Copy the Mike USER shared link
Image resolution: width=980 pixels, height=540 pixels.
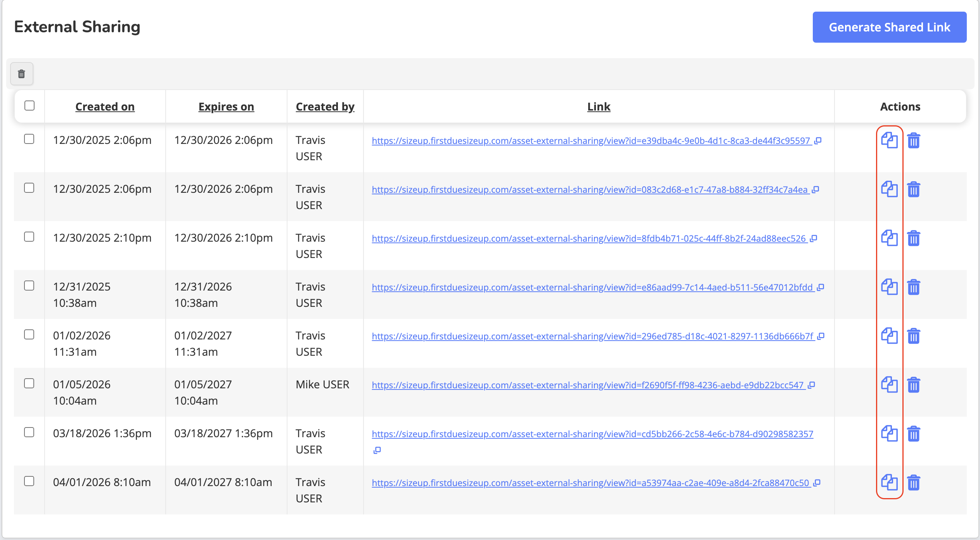pos(889,385)
